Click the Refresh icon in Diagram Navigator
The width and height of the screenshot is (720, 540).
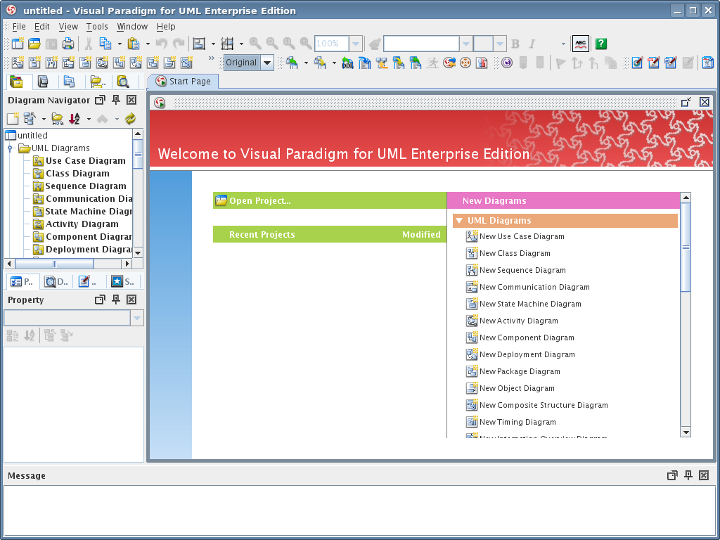click(x=130, y=119)
